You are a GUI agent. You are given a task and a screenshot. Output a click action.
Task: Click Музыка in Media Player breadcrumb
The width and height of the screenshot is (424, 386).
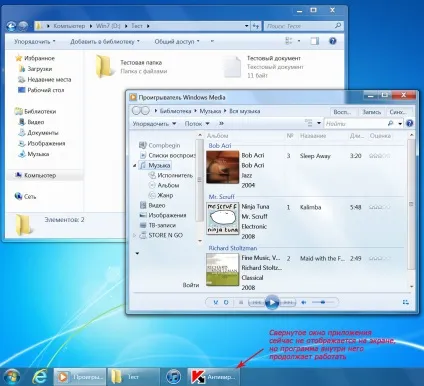coord(210,111)
